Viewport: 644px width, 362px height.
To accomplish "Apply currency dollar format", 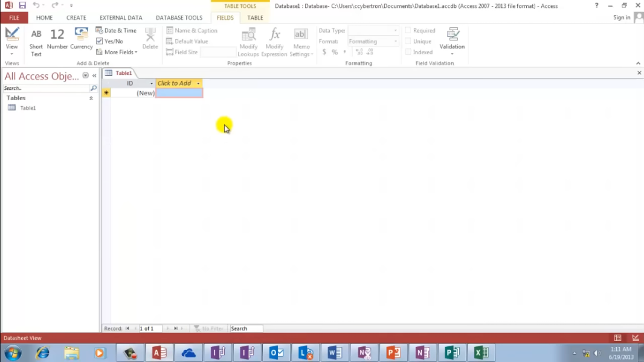I will click(x=324, y=52).
